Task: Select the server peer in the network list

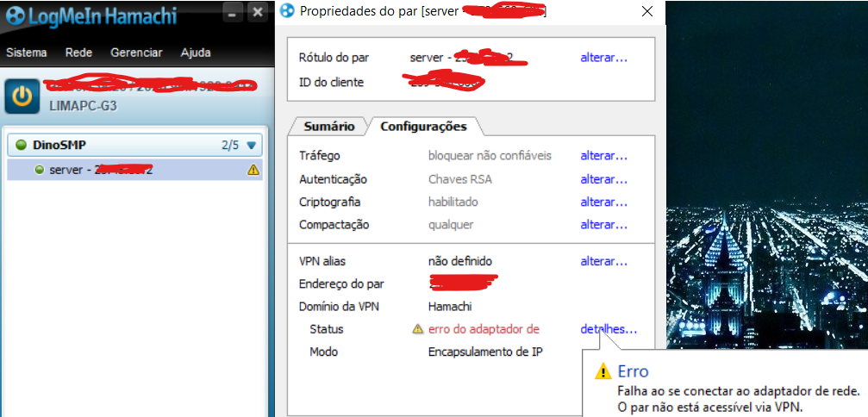Action: (x=135, y=170)
